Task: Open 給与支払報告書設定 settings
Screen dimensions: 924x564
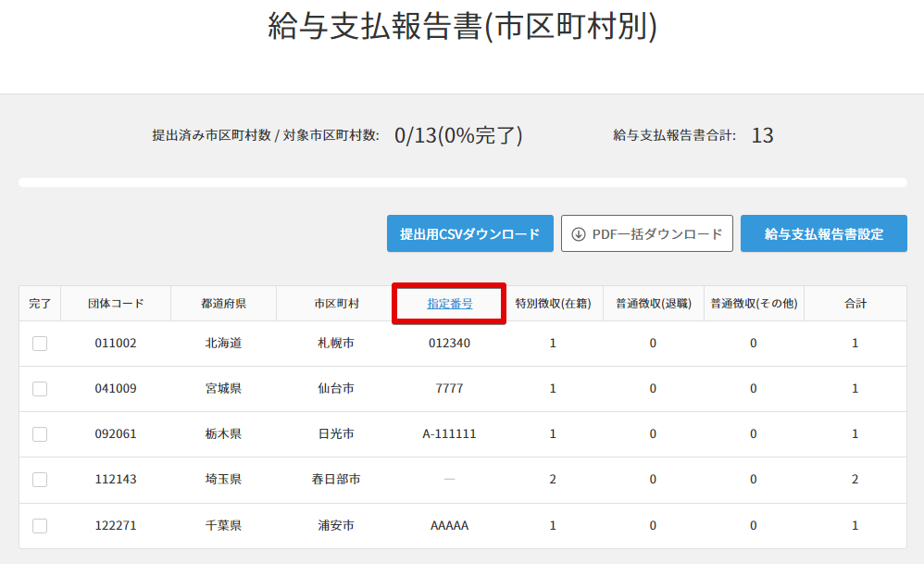Action: coord(823,234)
